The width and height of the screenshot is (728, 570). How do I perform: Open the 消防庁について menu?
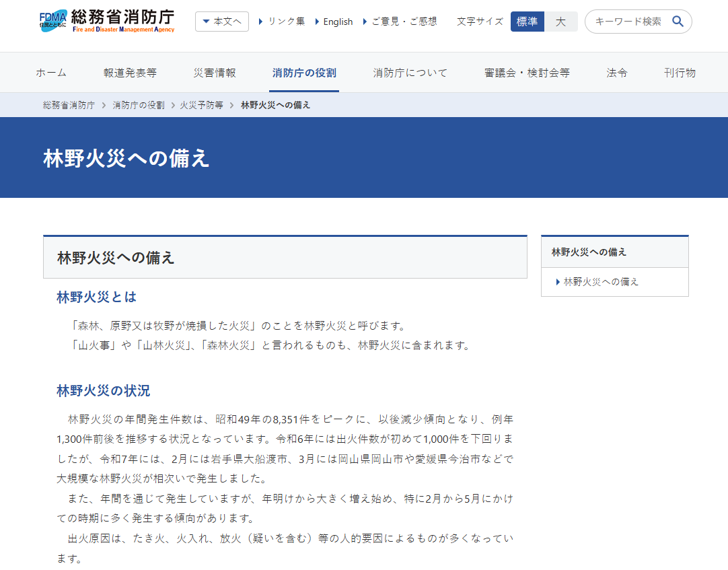[x=410, y=73]
